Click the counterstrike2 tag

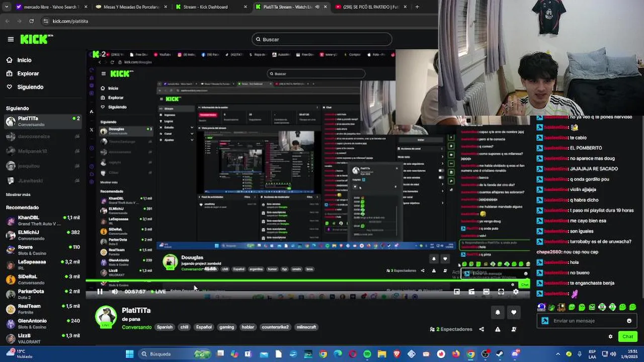coord(275,327)
